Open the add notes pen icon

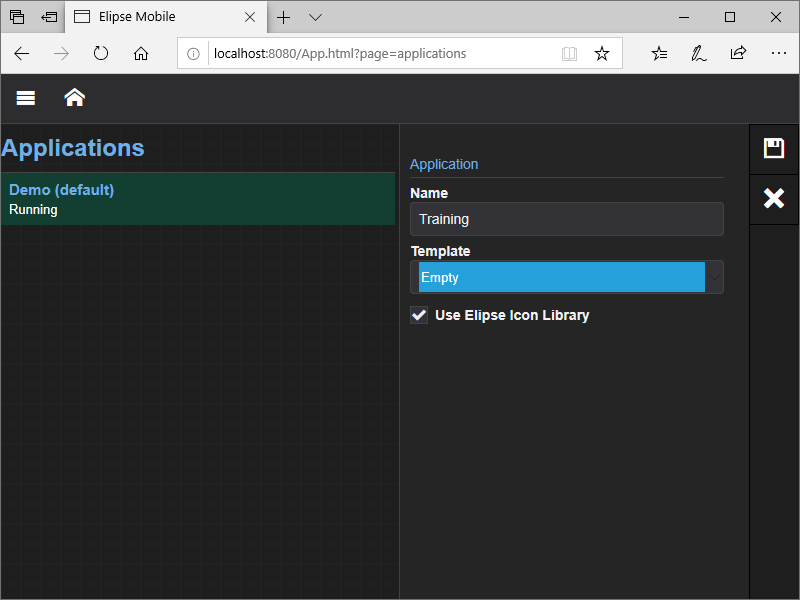tap(699, 53)
